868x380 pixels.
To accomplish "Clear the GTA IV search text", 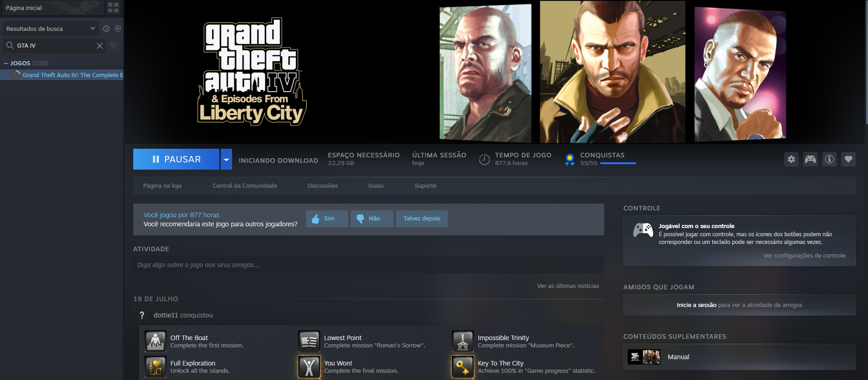I will pyautogui.click(x=100, y=46).
